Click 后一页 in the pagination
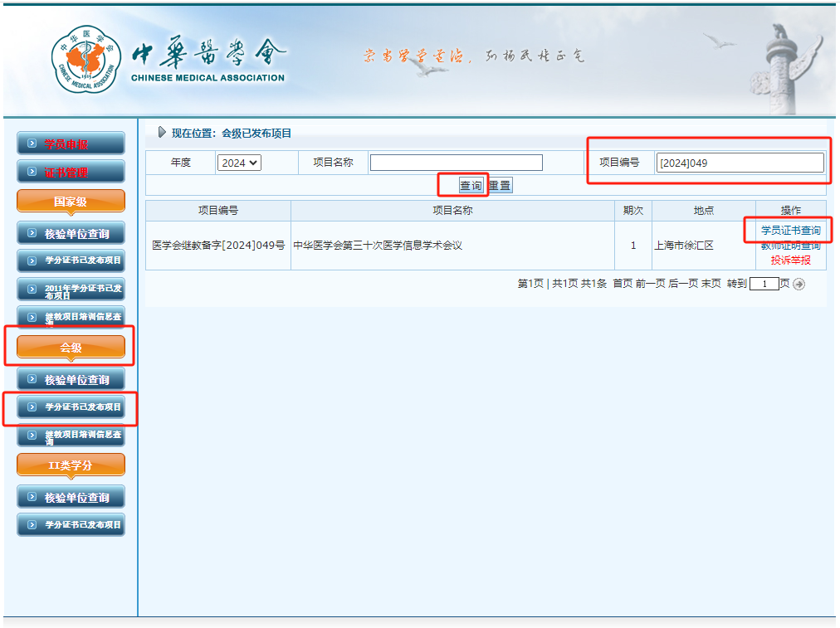 click(x=683, y=284)
